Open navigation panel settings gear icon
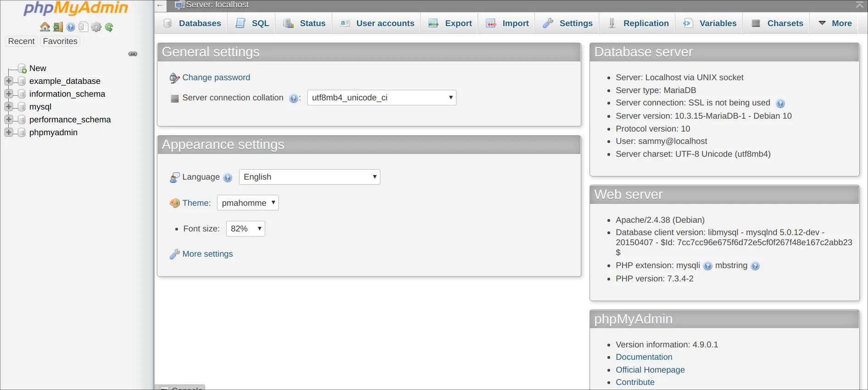Image resolution: width=868 pixels, height=390 pixels. click(96, 27)
